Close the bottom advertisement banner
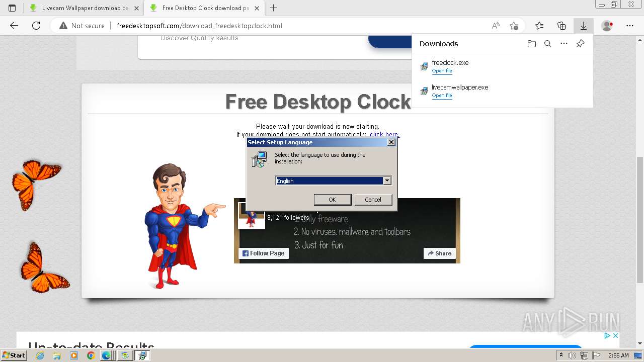 click(615, 335)
